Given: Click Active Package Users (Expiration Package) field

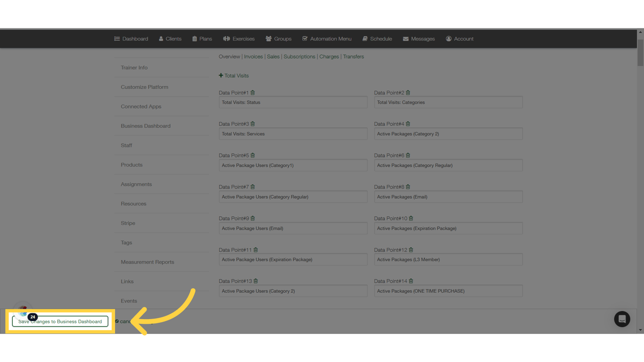Looking at the screenshot, I should (x=293, y=260).
